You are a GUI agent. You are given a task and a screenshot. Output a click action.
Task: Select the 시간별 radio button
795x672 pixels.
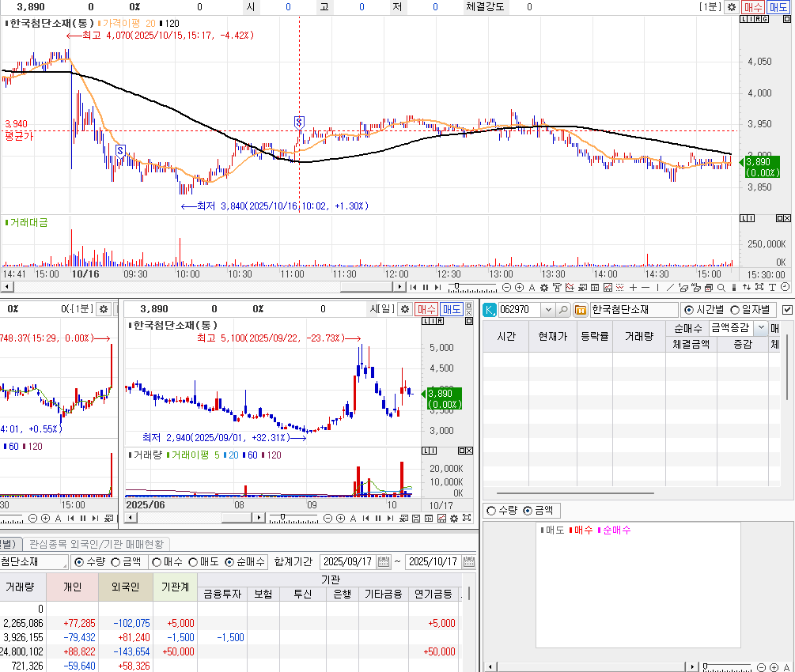[688, 310]
